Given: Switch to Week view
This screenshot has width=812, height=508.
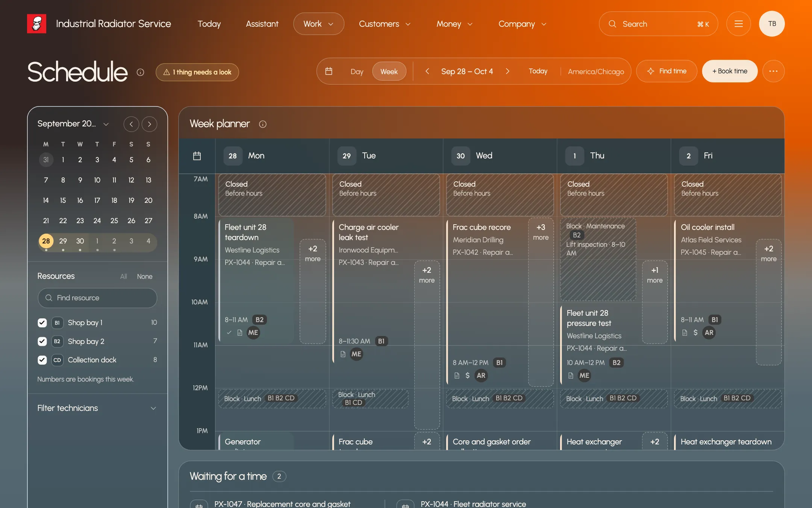Looking at the screenshot, I should click(389, 71).
